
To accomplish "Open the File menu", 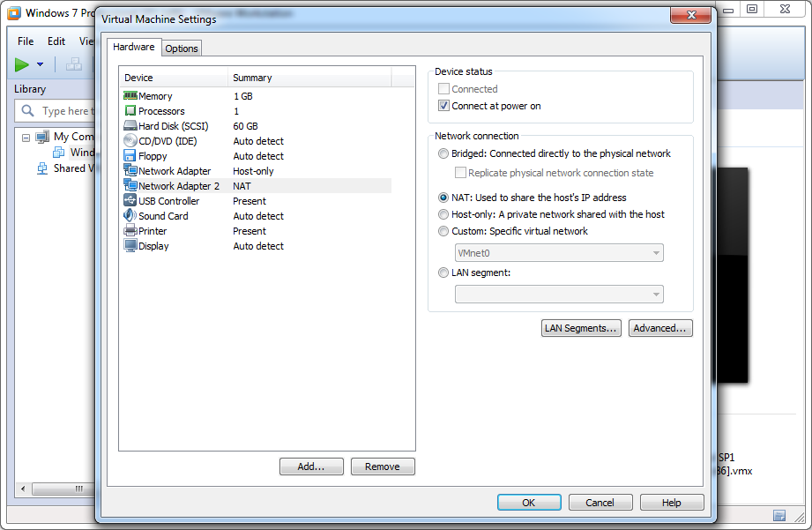I will click(x=26, y=41).
